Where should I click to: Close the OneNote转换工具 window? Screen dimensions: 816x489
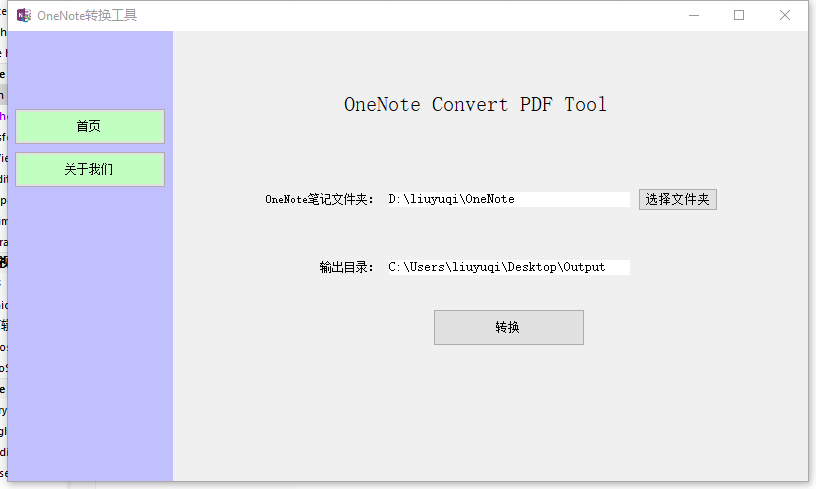[785, 15]
